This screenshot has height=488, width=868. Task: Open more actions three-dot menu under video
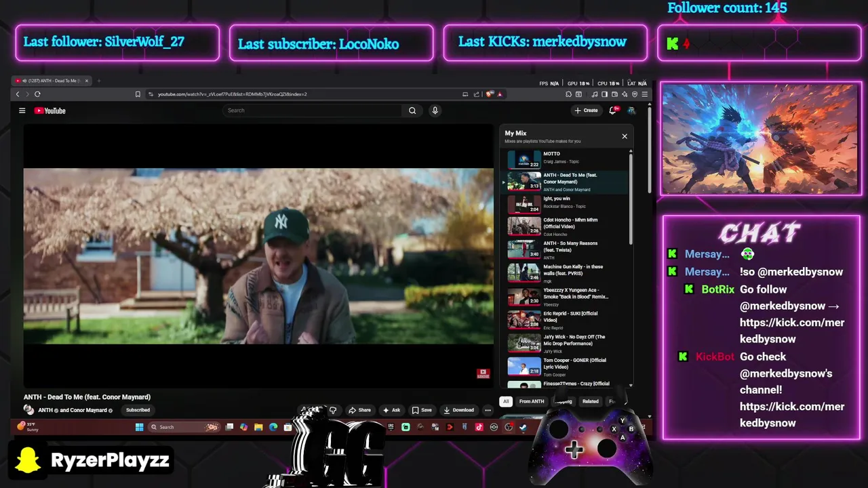[488, 410]
